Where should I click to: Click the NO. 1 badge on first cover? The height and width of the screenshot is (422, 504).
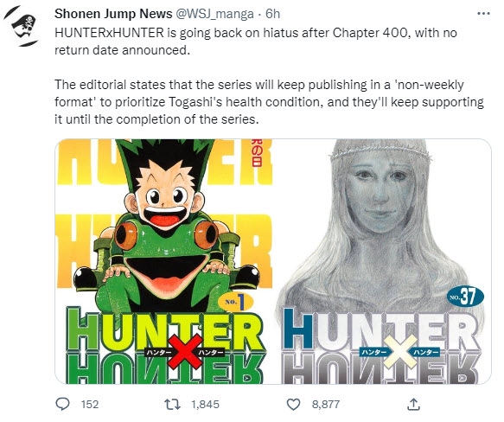point(235,302)
